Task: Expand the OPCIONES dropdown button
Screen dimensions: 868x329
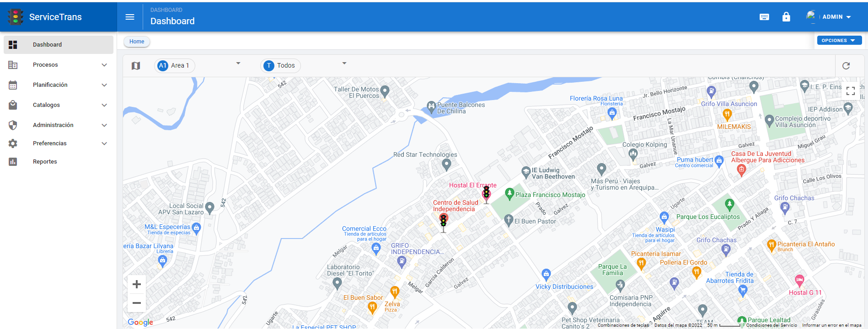Action: 839,41
